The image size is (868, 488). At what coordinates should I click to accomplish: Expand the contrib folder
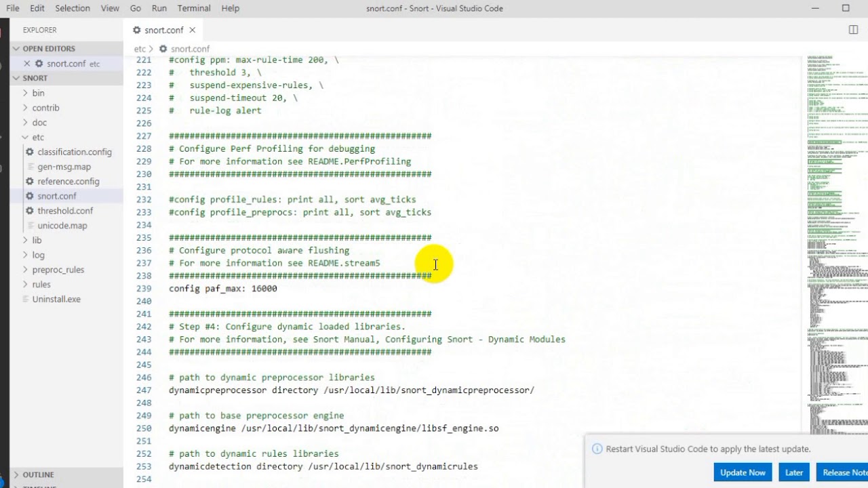[x=45, y=108]
